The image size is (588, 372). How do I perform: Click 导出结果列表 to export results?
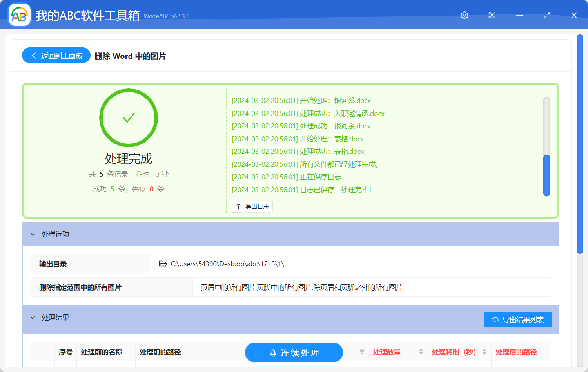[517, 320]
